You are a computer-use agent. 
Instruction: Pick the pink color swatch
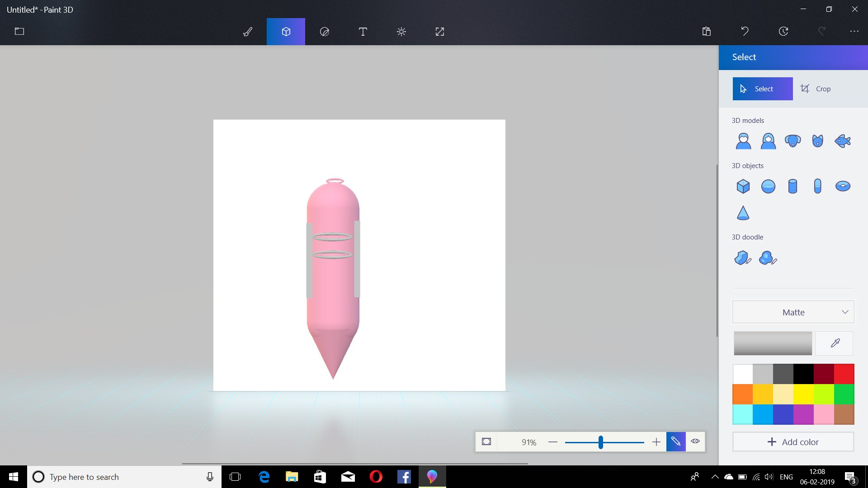click(x=824, y=414)
